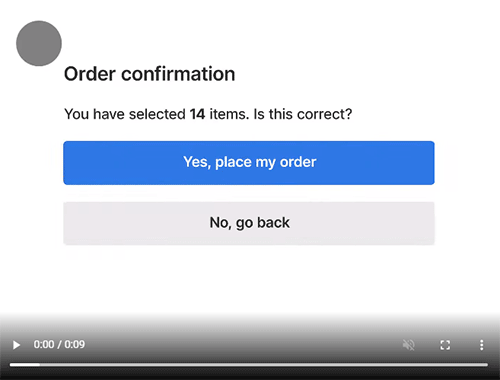Click the word "confirmation" in the heading
This screenshot has height=380, width=500.
tap(178, 74)
